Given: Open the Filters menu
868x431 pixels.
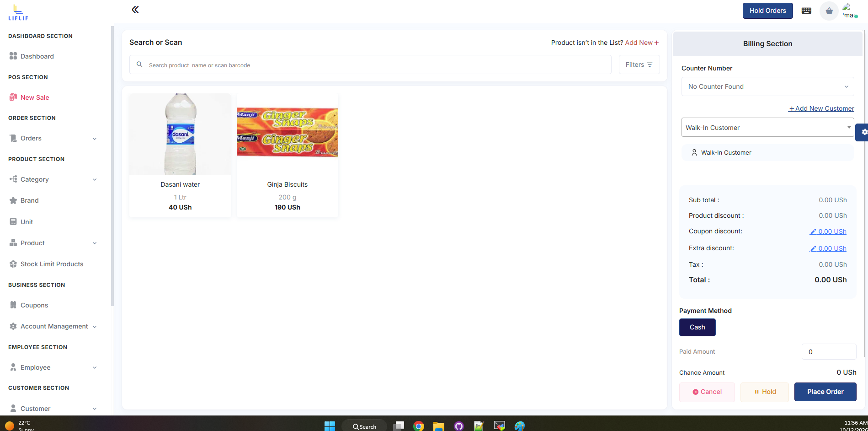Looking at the screenshot, I should (x=639, y=65).
